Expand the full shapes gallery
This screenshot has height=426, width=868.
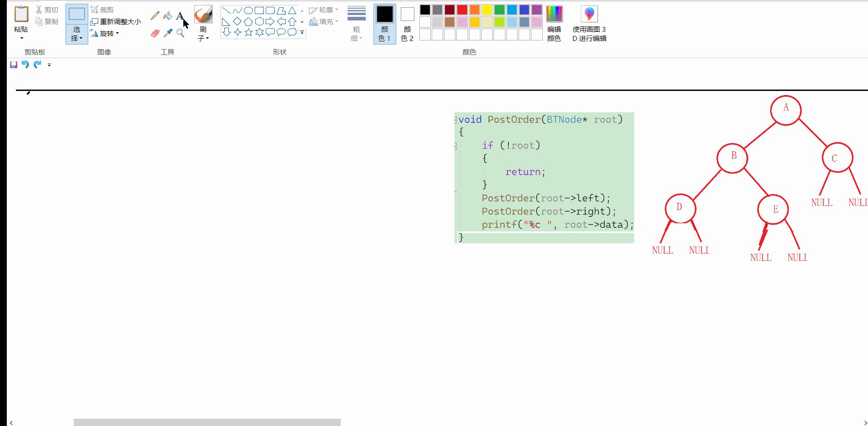point(302,33)
